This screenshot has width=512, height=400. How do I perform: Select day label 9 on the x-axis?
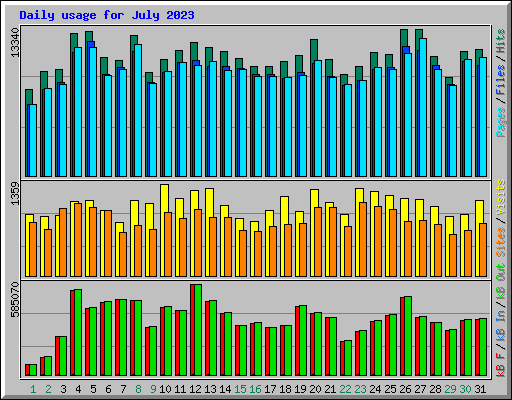coord(153,389)
